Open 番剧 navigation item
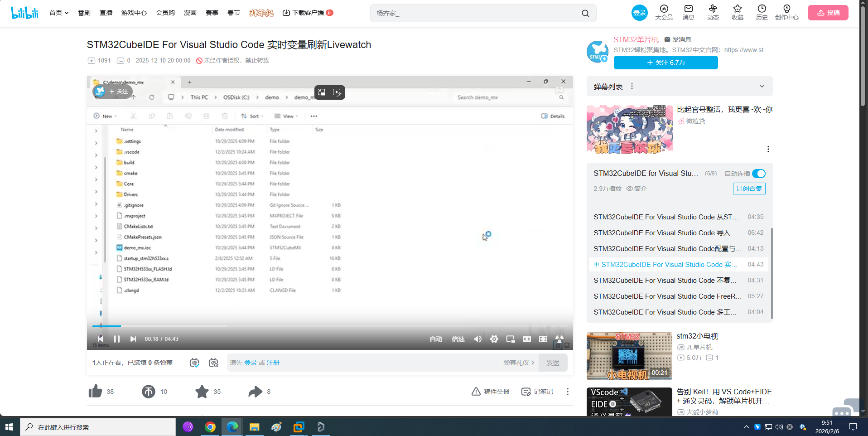Image resolution: width=868 pixels, height=436 pixels. pyautogui.click(x=84, y=13)
